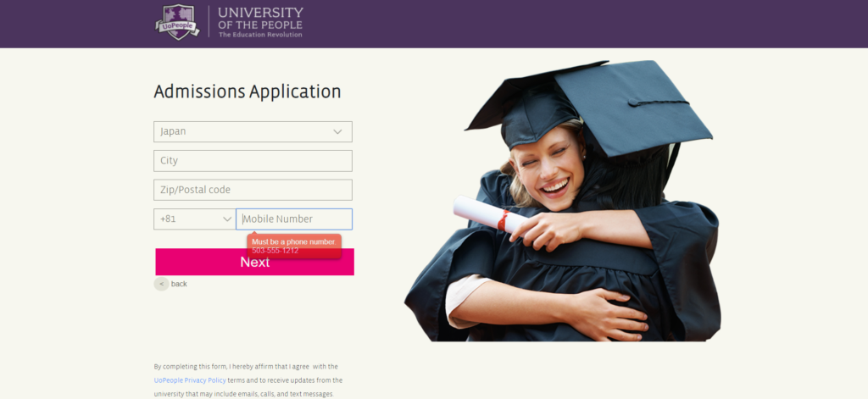The image size is (868, 399).
Task: Click 'The Education Revolution' tagline
Action: point(260,35)
